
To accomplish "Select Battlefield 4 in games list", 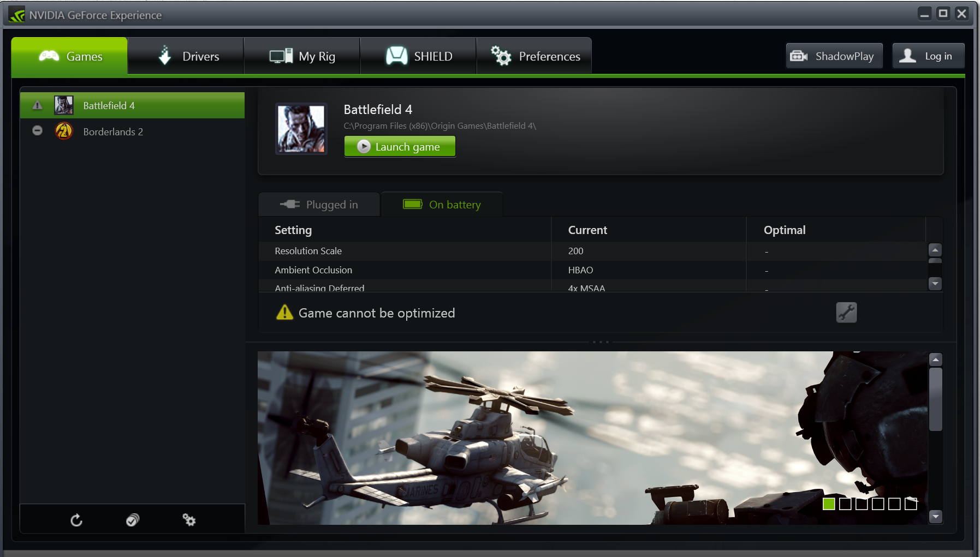I will 133,105.
